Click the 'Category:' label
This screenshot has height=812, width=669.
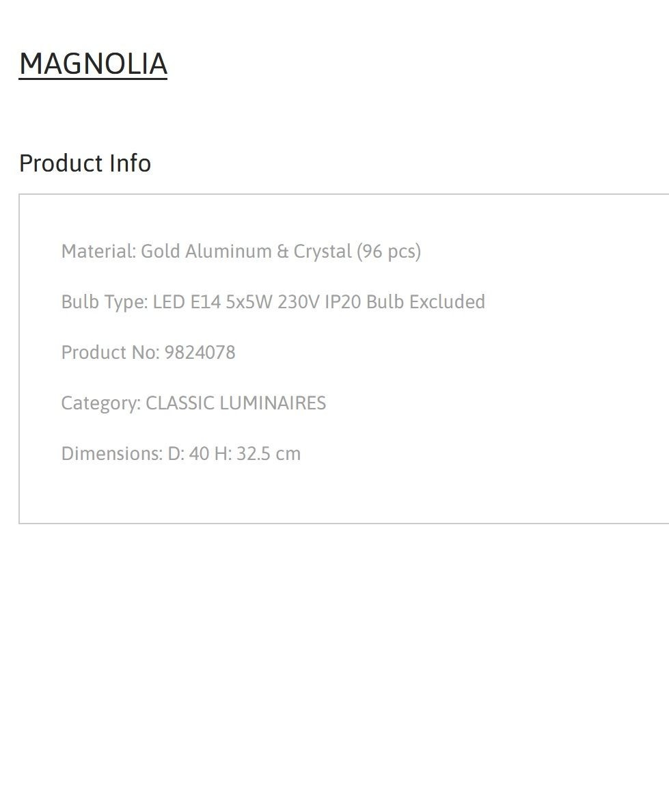[x=101, y=403]
